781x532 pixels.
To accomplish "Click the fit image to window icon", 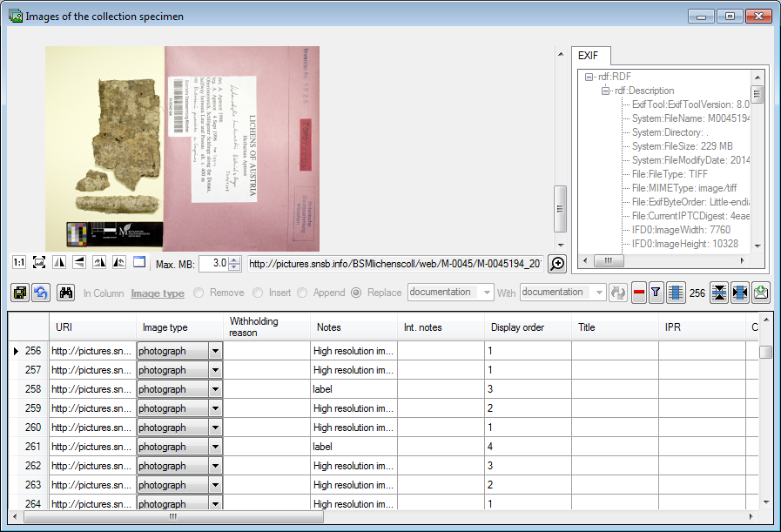I will (39, 262).
